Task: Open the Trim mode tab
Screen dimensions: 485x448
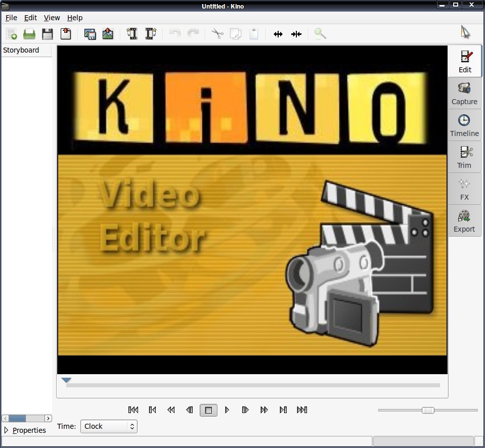Action: 465,157
